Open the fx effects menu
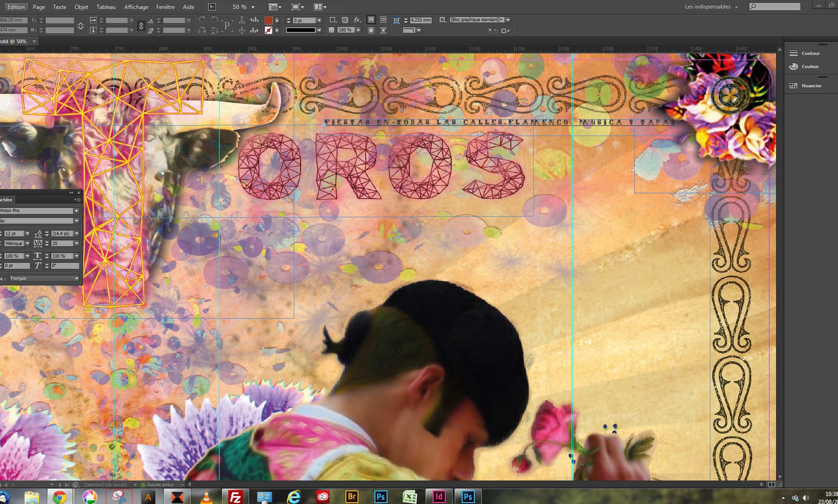Viewport: 838px width, 504px height. 357,20
